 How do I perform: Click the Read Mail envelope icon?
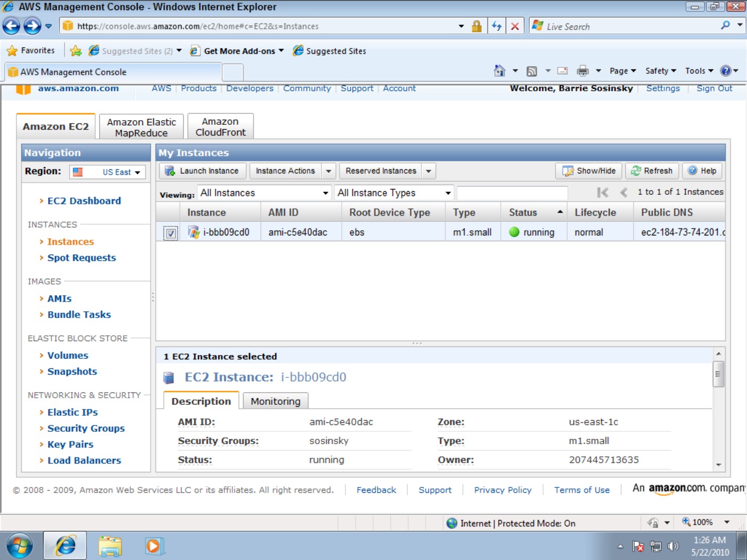point(563,70)
